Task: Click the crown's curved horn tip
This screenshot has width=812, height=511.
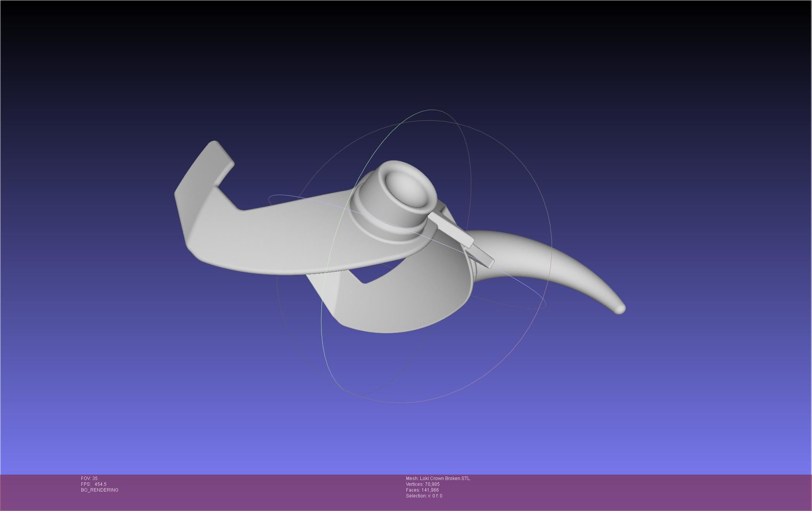Action: (619, 309)
